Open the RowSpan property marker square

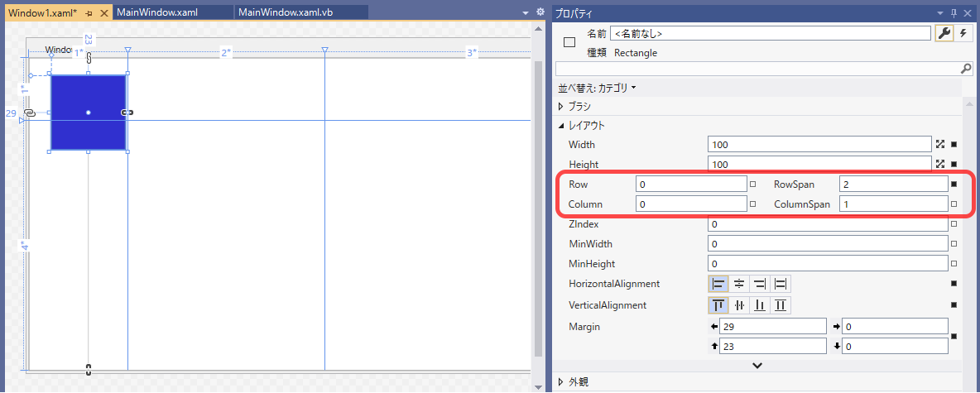click(x=954, y=185)
